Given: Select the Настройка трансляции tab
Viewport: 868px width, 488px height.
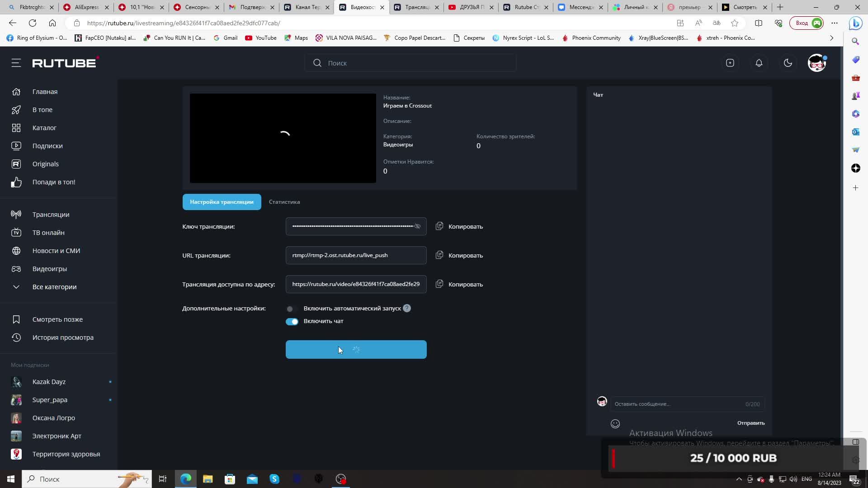Looking at the screenshot, I should (x=222, y=202).
